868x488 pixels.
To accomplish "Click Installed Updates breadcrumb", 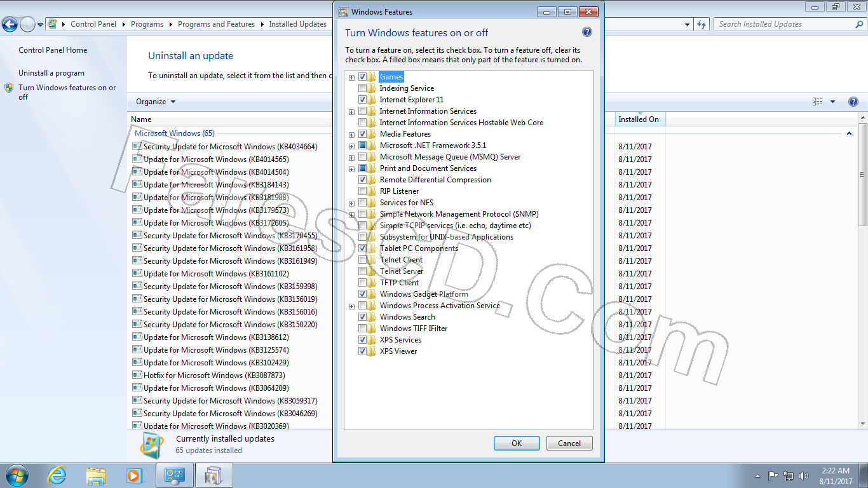I will coord(297,24).
